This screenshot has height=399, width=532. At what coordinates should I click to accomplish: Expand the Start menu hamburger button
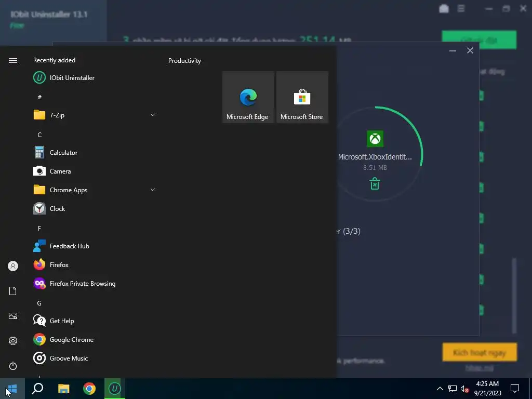(x=13, y=60)
